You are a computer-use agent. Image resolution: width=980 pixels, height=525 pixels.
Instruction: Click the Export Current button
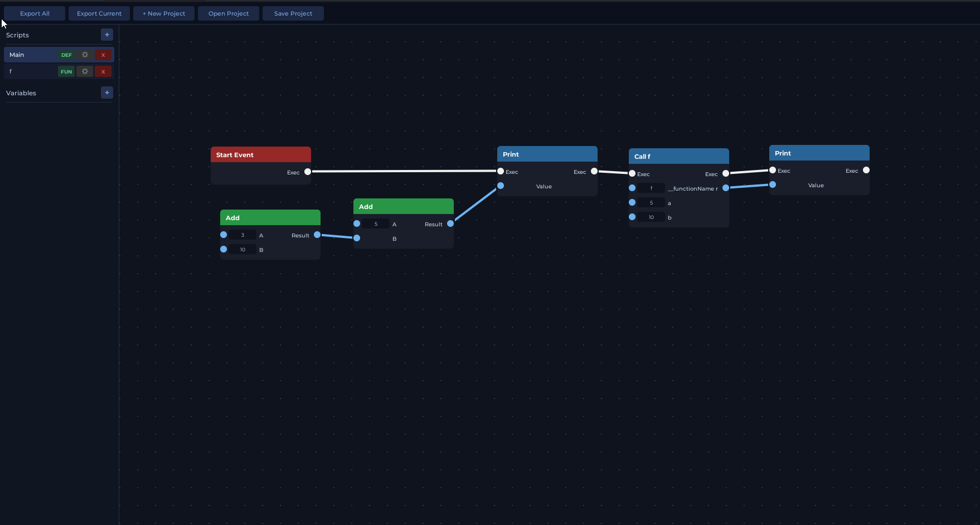99,13
